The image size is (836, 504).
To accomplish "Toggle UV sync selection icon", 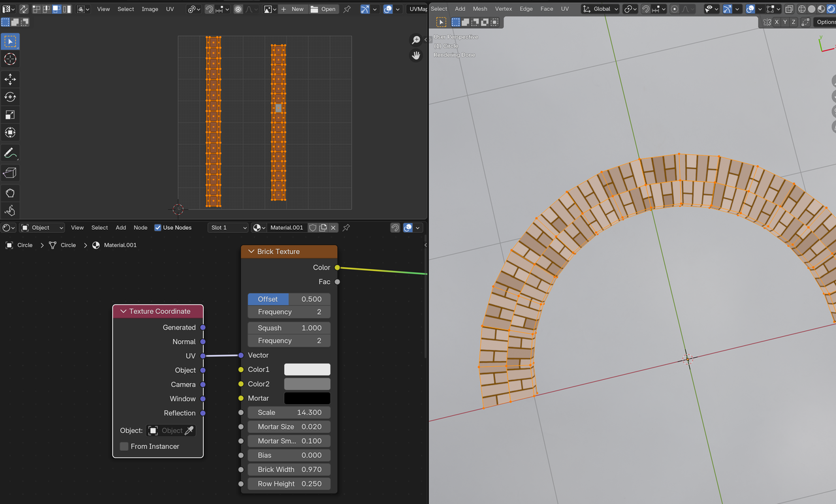I will pyautogui.click(x=24, y=9).
